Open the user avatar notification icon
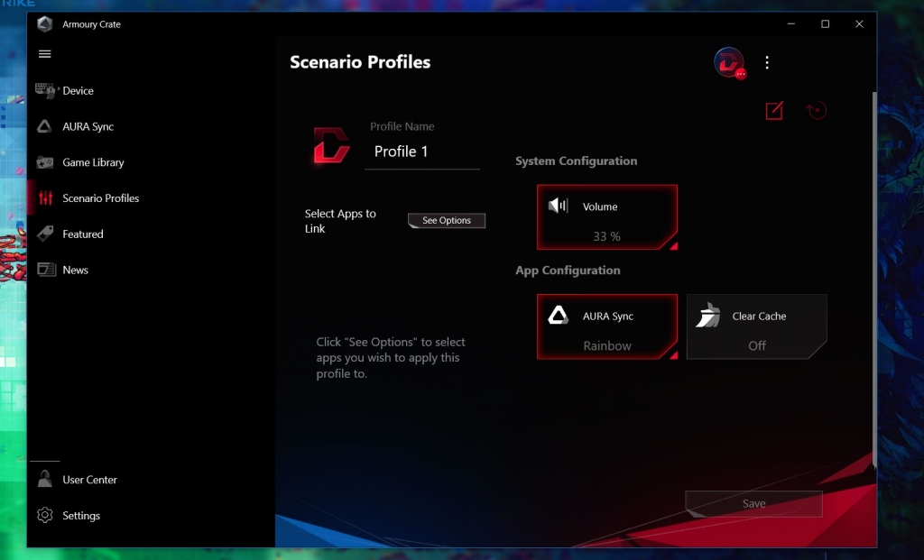The width and height of the screenshot is (924, 560). click(x=729, y=62)
